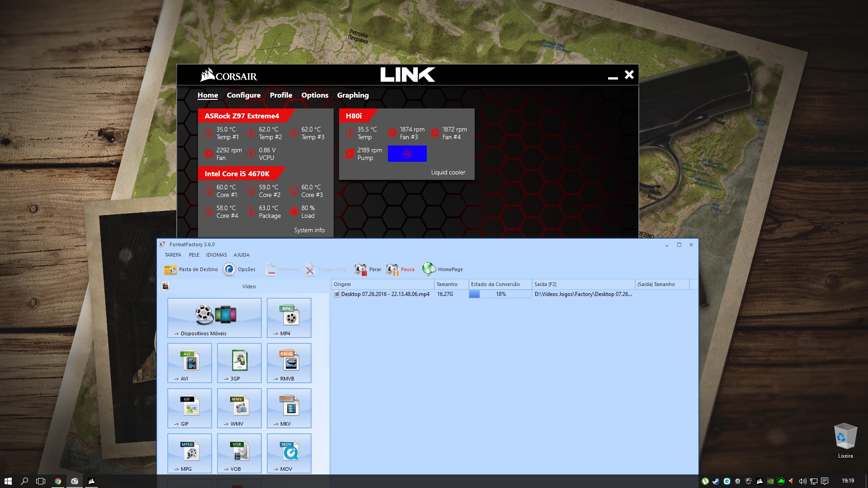Click the Core #4 temperature icon
Viewport: 868px width, 488px height.
209,211
